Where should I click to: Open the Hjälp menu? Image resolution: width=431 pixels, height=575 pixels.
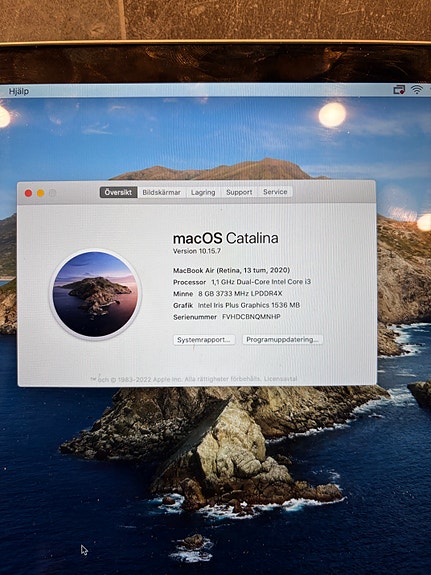[x=19, y=91]
